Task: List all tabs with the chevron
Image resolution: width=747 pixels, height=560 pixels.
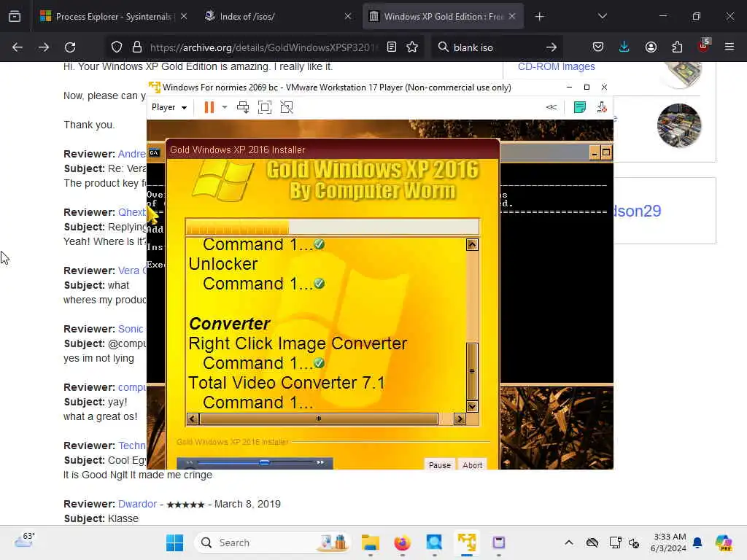Action: click(x=602, y=16)
